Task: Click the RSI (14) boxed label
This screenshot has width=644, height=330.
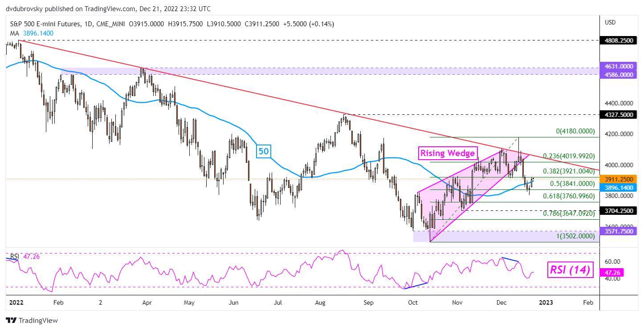Action: (x=571, y=270)
